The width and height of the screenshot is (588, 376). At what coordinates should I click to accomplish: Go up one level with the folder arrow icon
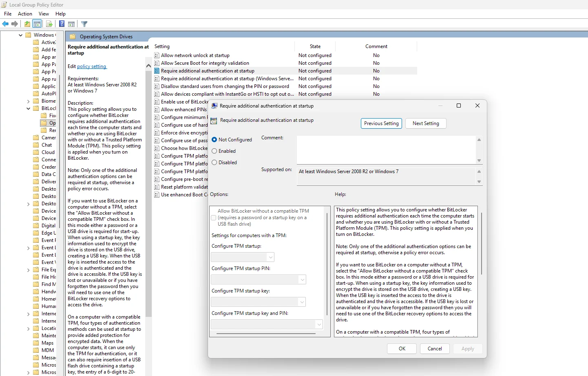27,24
